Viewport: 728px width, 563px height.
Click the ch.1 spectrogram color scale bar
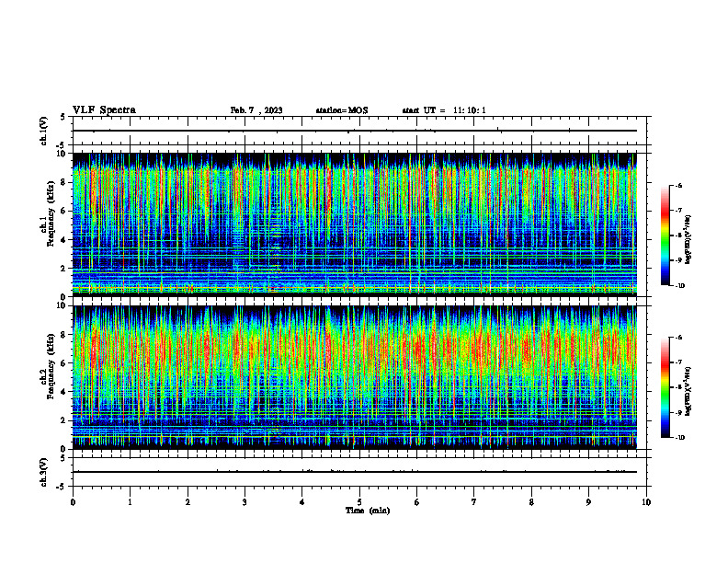[665, 236]
